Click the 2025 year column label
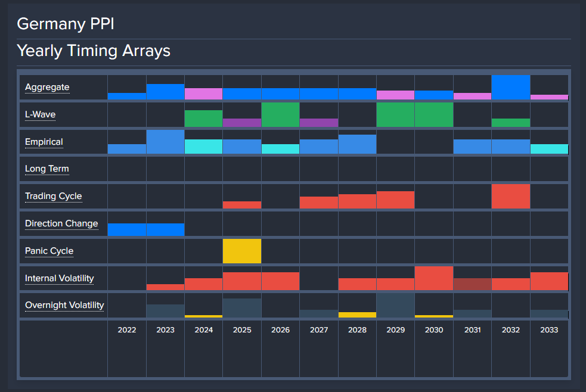 [242, 329]
